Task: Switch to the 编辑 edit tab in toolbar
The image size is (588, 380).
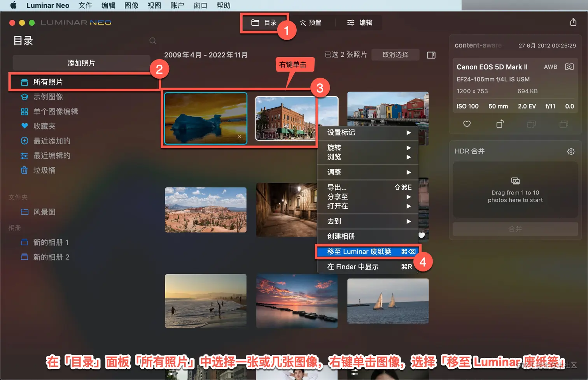Action: point(360,23)
